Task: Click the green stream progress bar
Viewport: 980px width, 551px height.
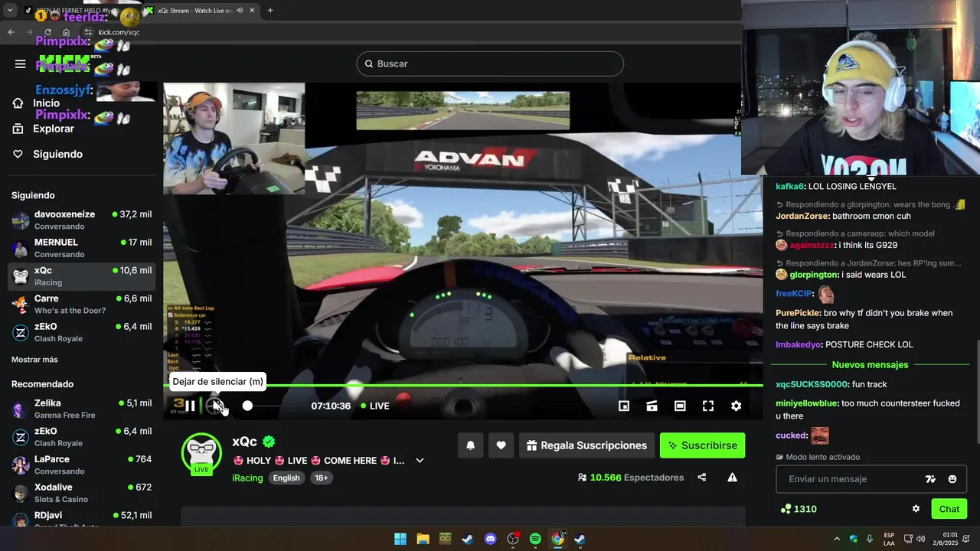Action: click(463, 385)
